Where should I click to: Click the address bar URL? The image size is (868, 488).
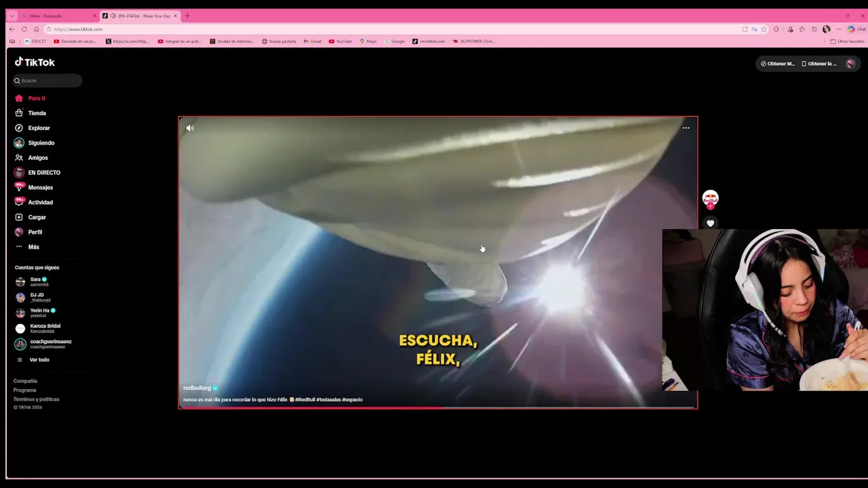click(x=78, y=29)
